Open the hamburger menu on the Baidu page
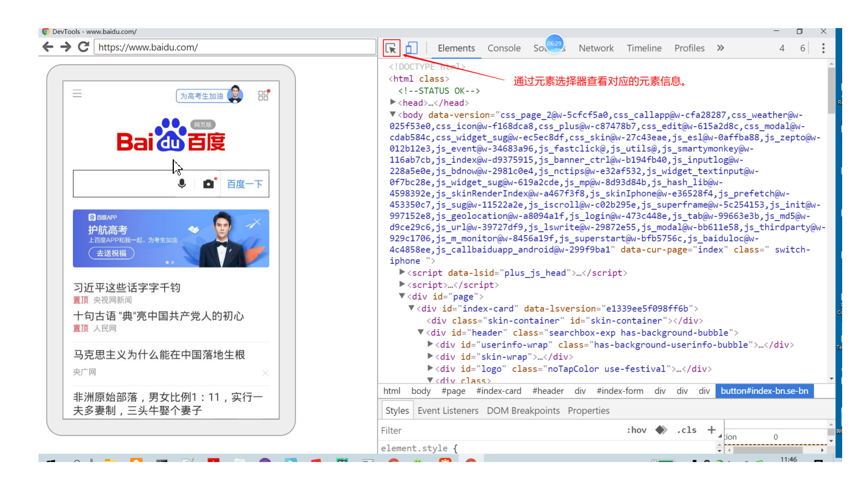Viewport: 868px width, 489px height. pos(77,93)
